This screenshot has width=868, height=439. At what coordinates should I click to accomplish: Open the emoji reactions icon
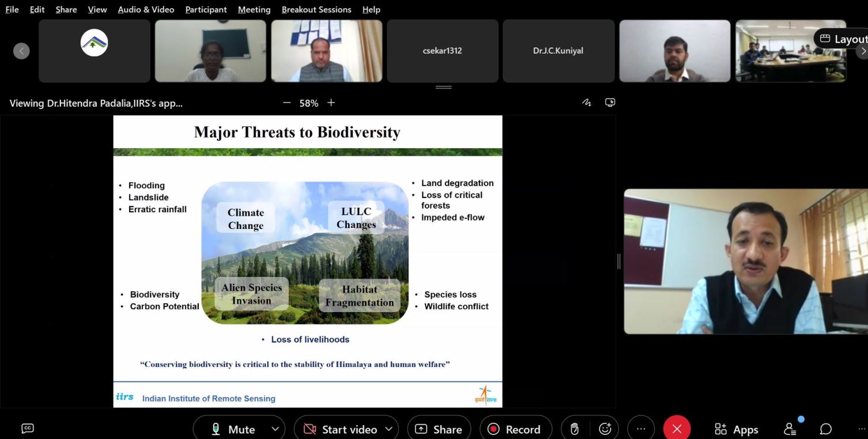605,429
